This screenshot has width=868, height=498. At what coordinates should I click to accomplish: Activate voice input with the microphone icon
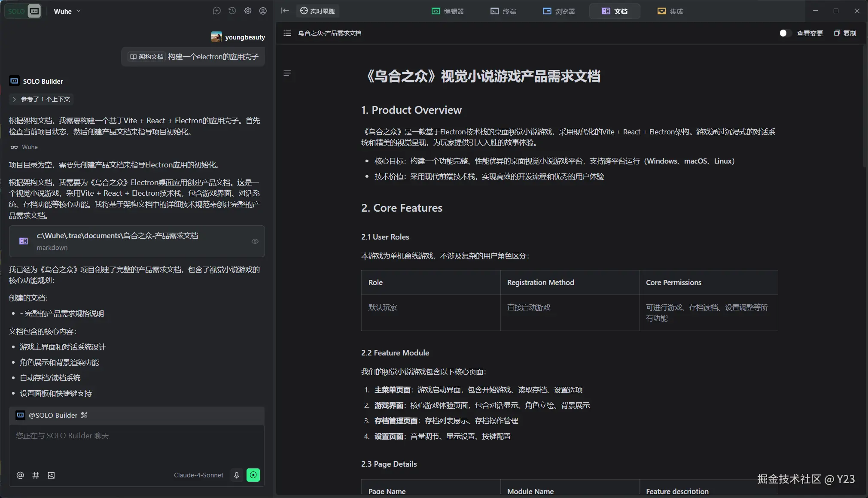tap(236, 475)
